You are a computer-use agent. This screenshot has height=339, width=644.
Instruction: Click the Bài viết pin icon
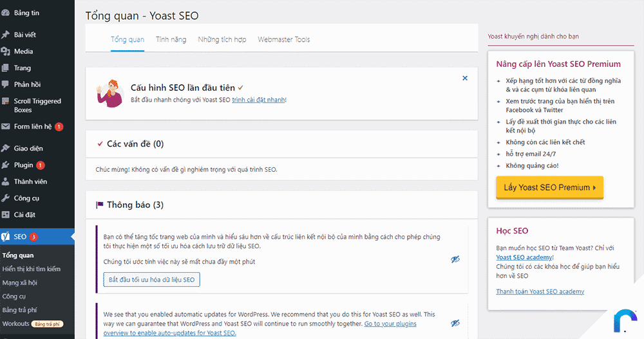click(5, 35)
